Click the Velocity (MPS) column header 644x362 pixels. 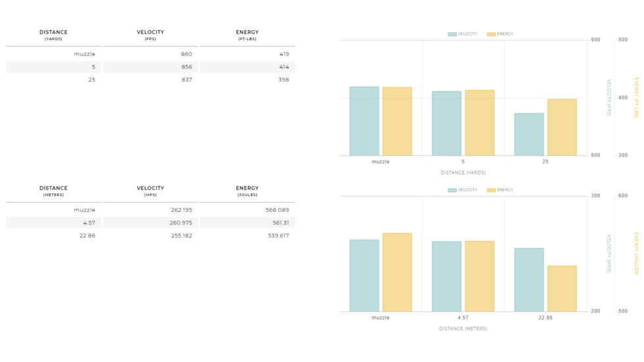pyautogui.click(x=150, y=191)
